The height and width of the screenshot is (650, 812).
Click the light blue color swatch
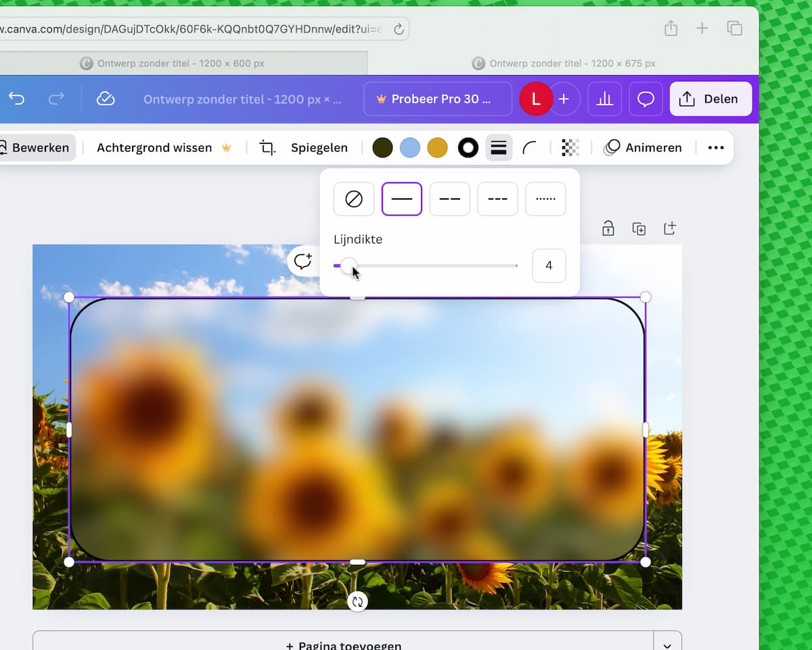click(x=410, y=147)
